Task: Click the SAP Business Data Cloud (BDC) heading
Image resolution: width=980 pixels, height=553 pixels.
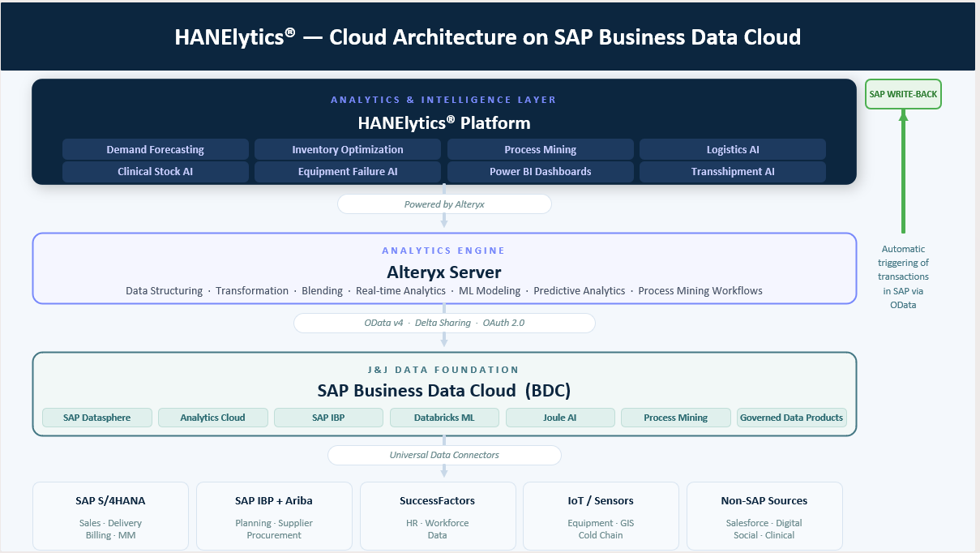Action: click(x=444, y=390)
